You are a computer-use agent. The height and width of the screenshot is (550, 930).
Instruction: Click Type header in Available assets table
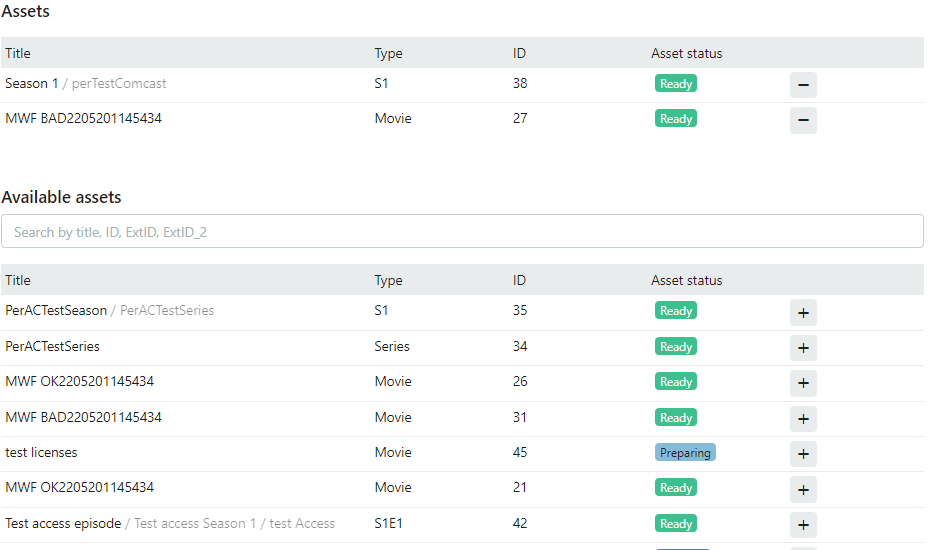(388, 280)
